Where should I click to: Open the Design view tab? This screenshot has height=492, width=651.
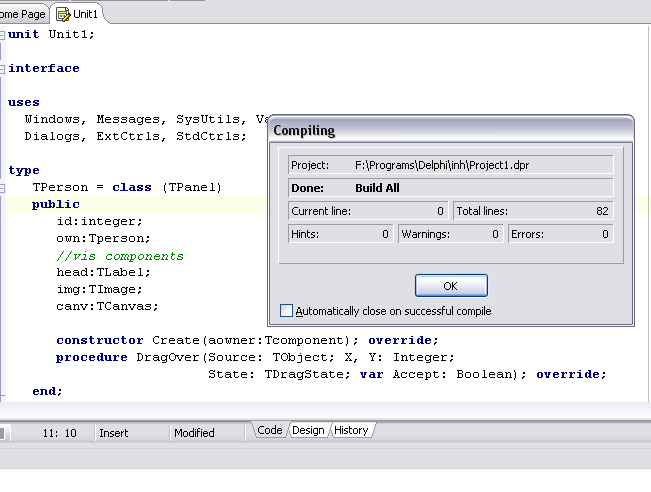[x=308, y=430]
